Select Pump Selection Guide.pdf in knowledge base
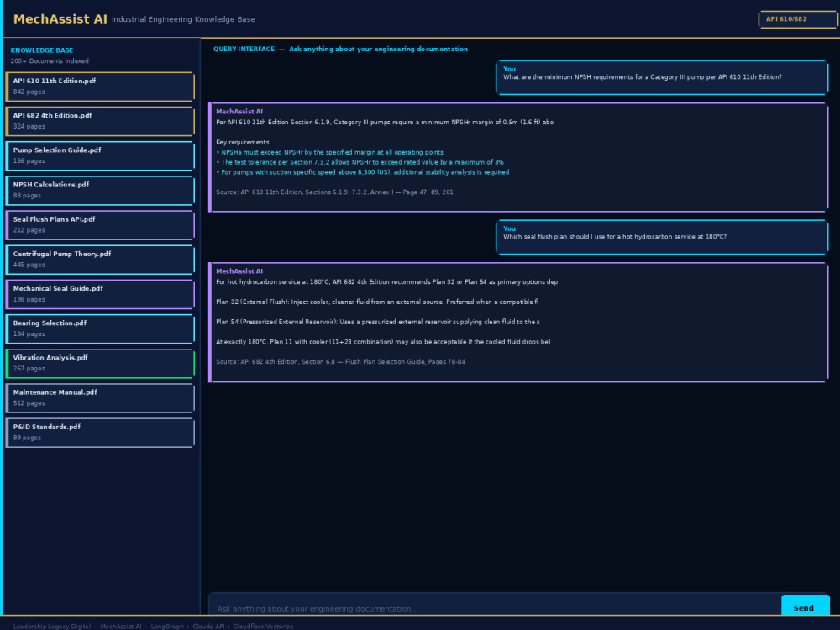 pos(100,155)
